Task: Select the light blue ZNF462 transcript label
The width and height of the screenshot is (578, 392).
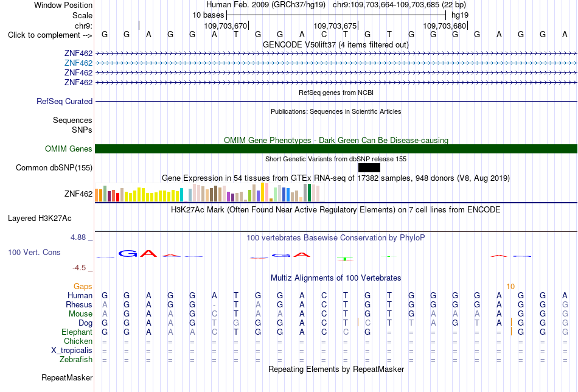Action: [78, 63]
